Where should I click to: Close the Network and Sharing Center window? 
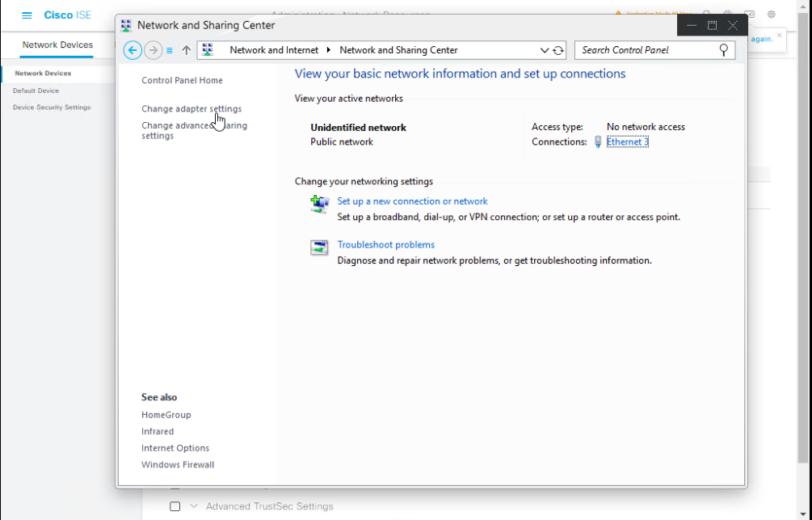pos(733,25)
